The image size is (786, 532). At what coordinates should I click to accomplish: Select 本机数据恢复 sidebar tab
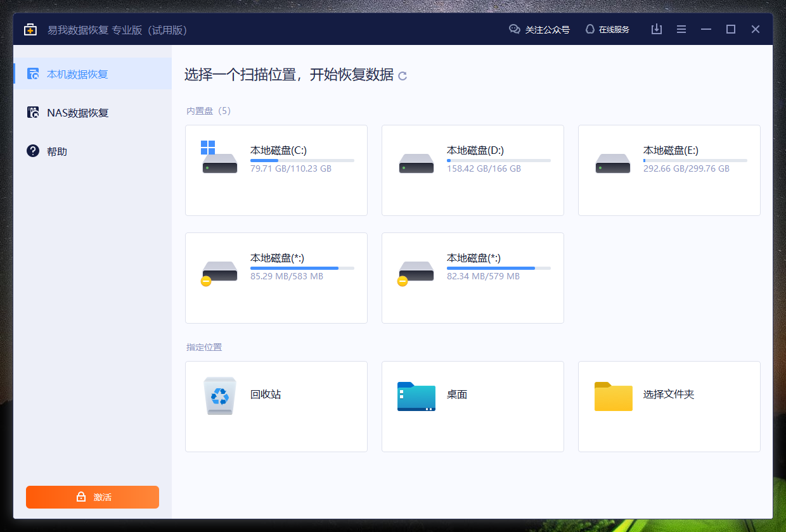(93, 73)
